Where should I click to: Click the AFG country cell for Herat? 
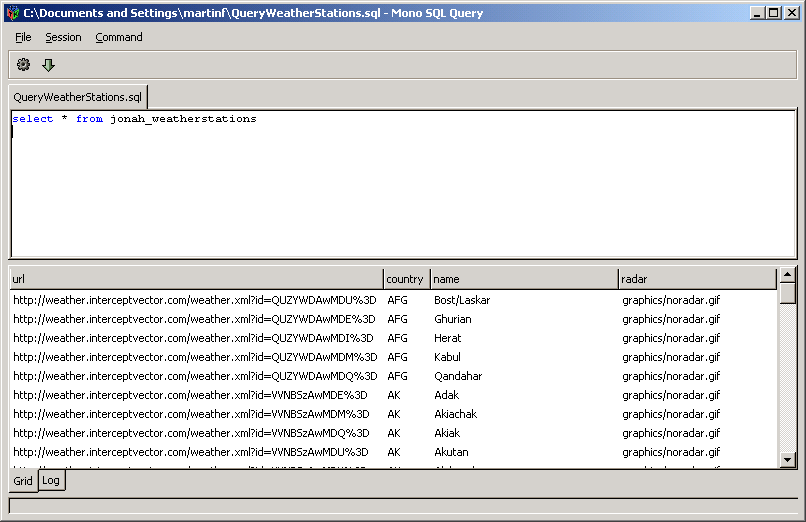tap(397, 338)
